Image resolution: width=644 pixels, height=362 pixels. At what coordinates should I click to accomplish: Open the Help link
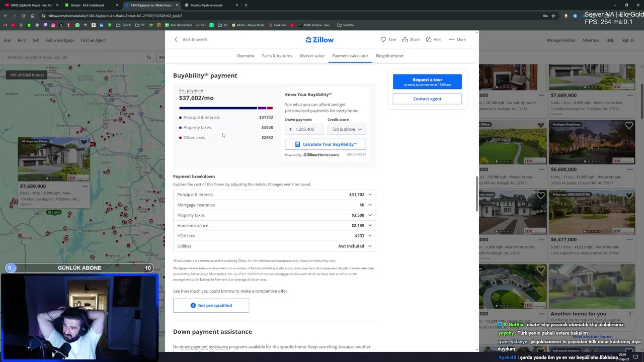pos(610,40)
